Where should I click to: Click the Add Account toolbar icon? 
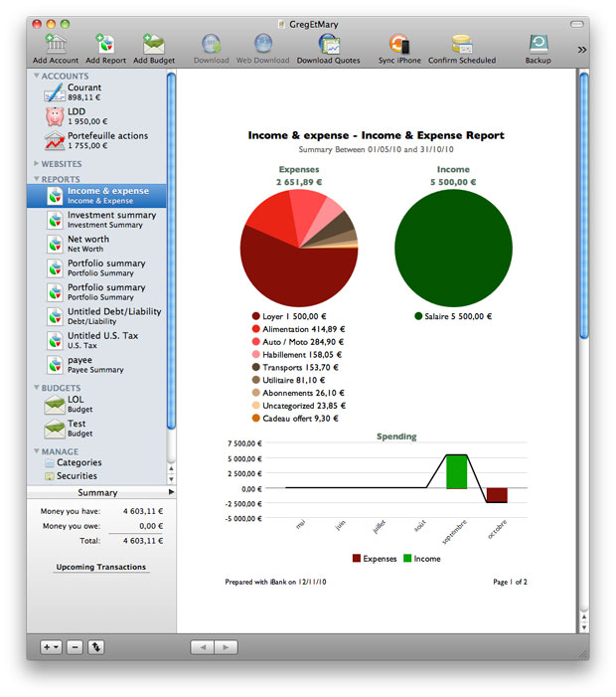point(56,44)
